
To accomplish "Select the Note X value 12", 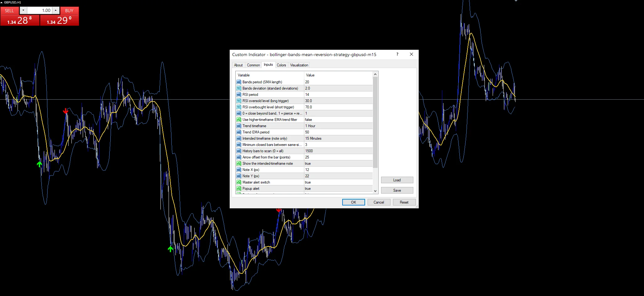I will coord(338,170).
